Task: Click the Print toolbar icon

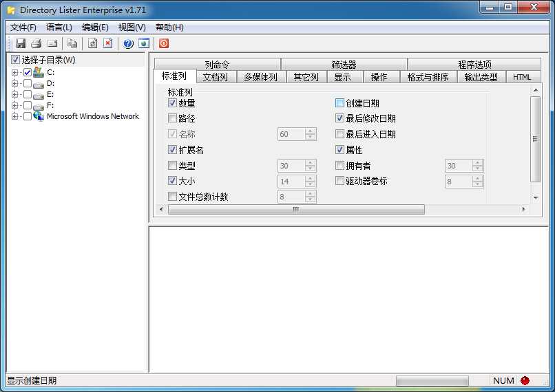Action: [36, 43]
